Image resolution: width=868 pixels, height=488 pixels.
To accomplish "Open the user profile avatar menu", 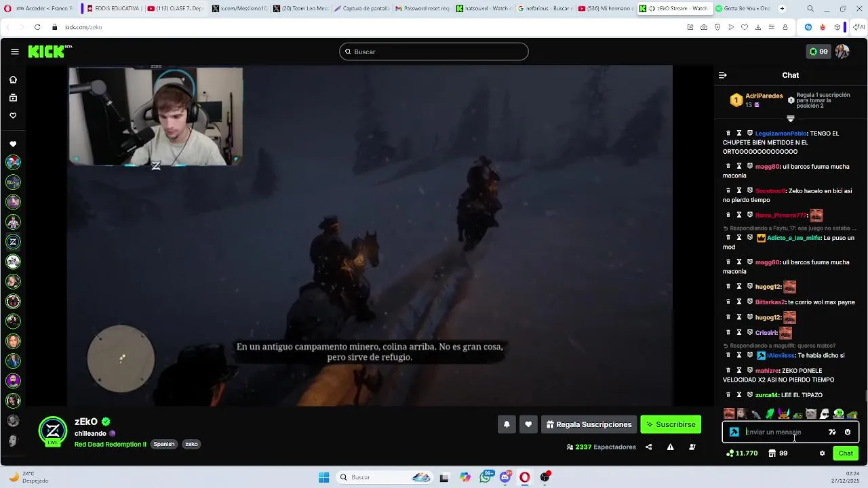I will click(842, 52).
